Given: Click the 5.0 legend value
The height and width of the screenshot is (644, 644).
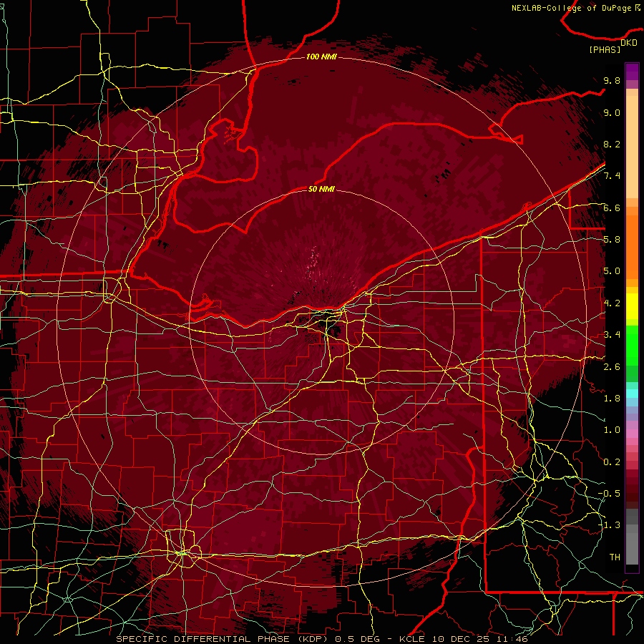Looking at the screenshot, I should [612, 271].
